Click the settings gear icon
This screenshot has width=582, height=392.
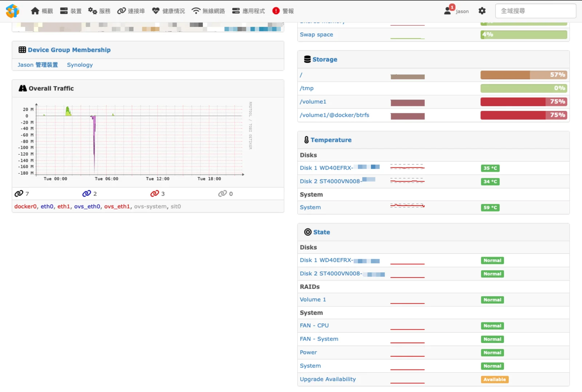(x=482, y=11)
